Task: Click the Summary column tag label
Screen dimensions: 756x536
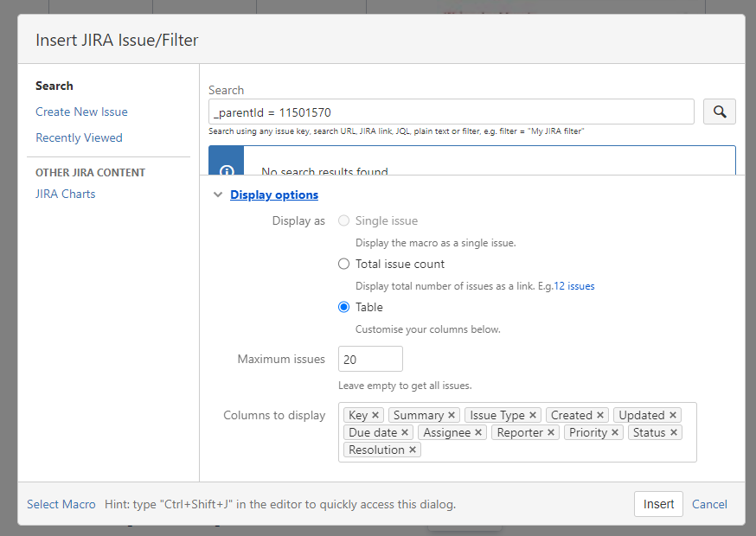Action: (419, 415)
